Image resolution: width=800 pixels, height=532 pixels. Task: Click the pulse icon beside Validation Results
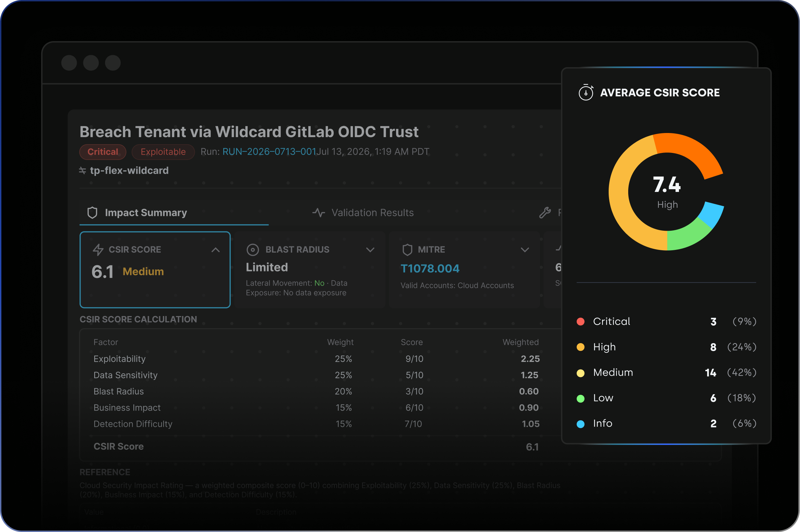(x=319, y=213)
